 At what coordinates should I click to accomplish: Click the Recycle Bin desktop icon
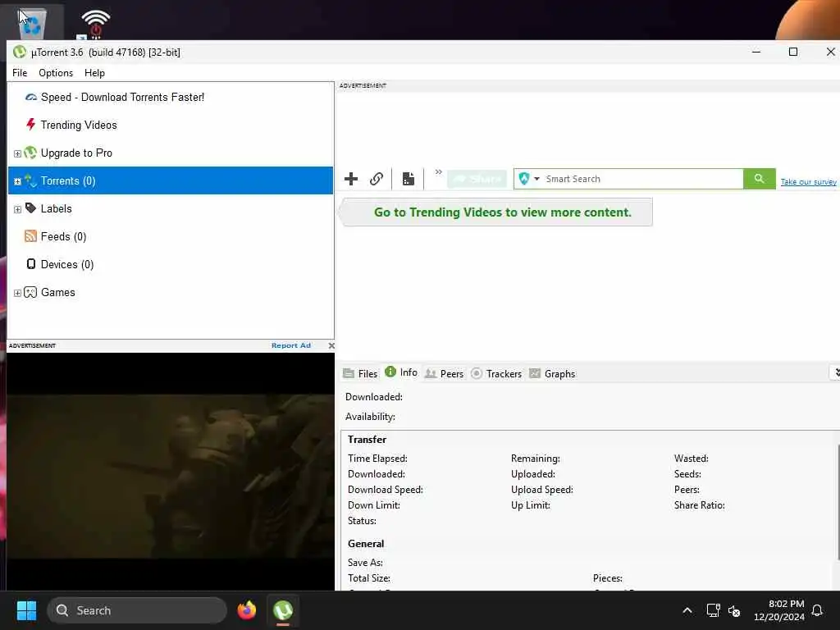click(33, 22)
